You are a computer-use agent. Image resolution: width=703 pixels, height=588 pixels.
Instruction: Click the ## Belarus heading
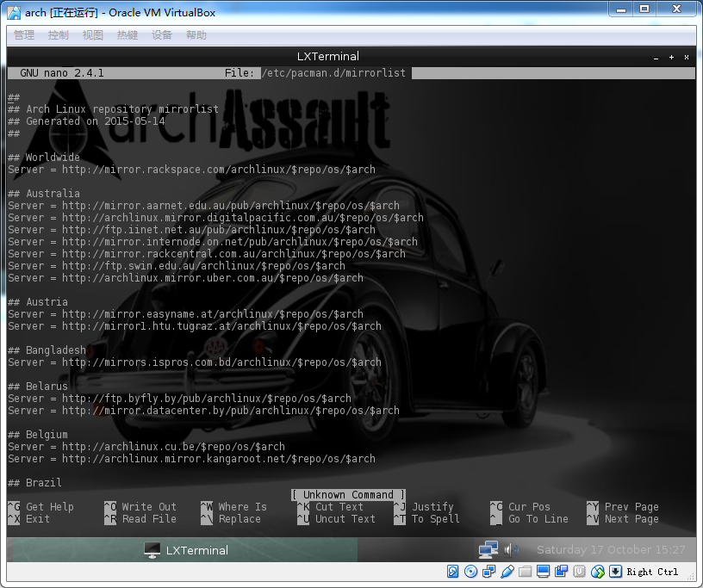38,387
